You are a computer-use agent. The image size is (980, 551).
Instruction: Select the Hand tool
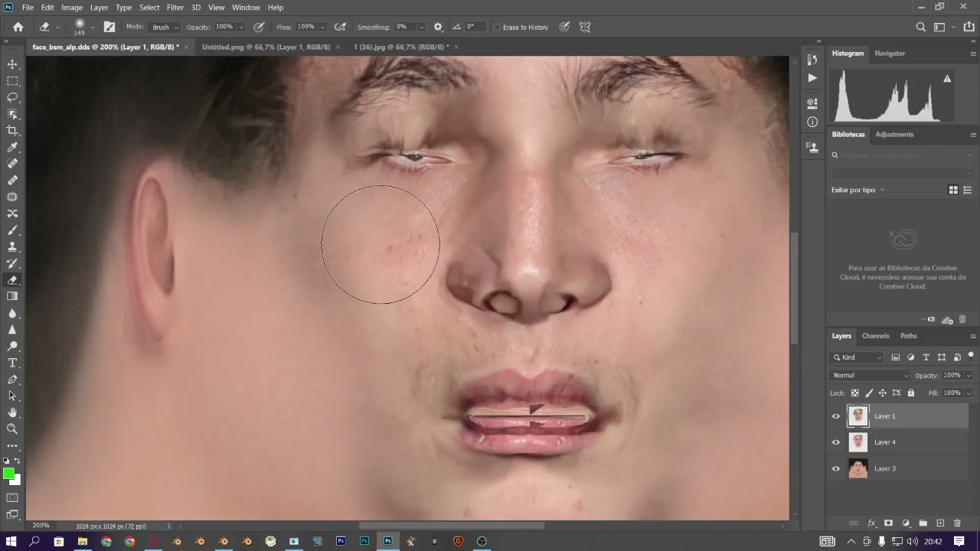pyautogui.click(x=12, y=412)
